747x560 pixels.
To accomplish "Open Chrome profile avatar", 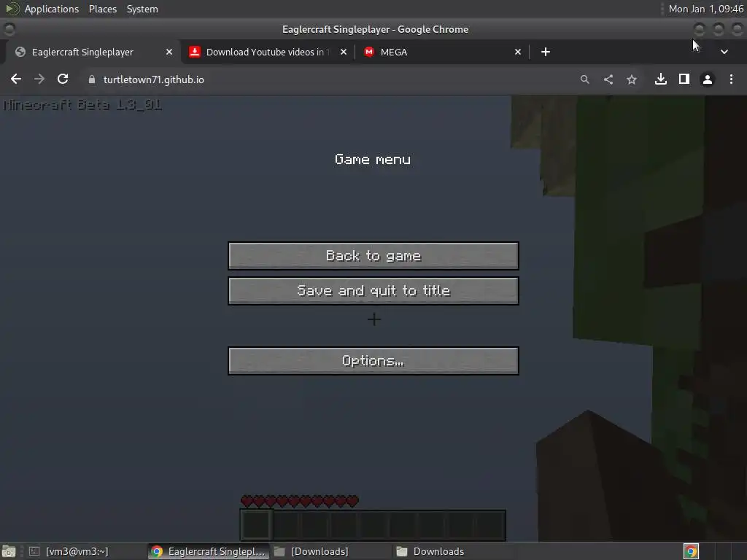I will pos(708,79).
